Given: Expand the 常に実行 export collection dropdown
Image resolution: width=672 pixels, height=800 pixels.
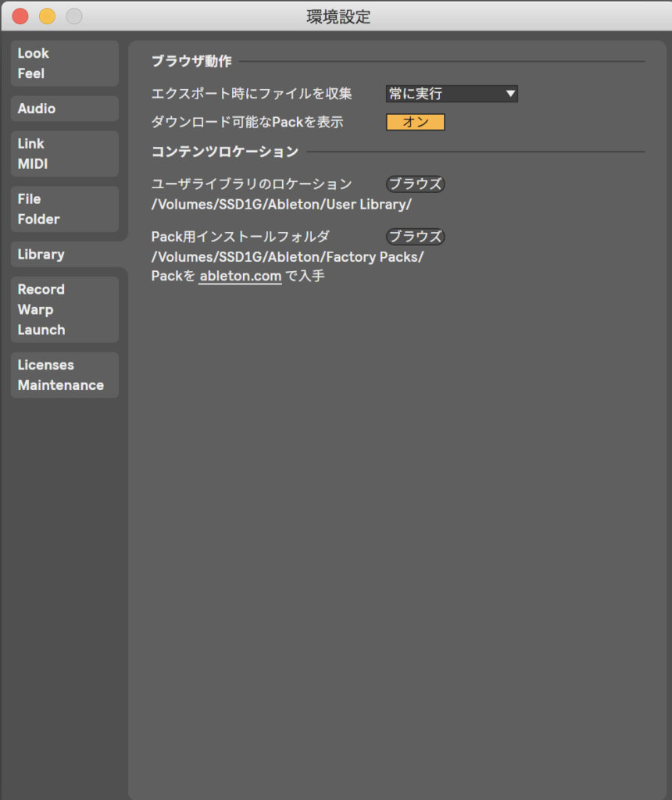Looking at the screenshot, I should [452, 94].
